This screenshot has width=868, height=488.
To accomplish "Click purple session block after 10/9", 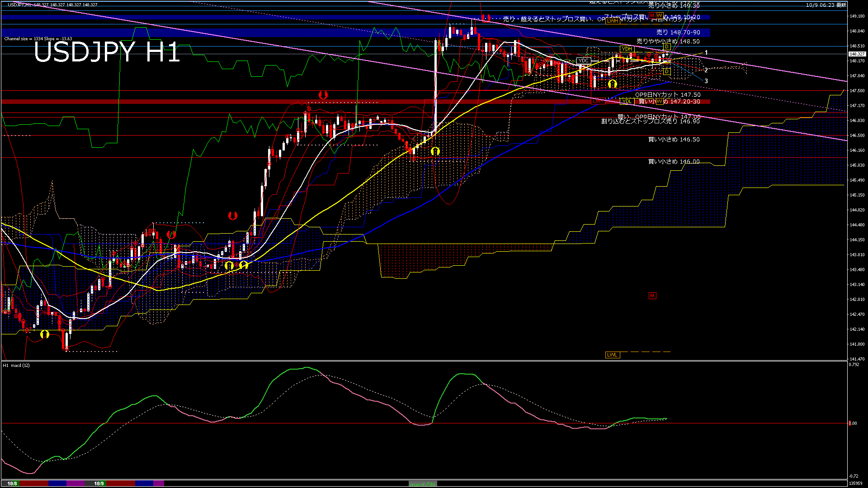I will coord(159,483).
